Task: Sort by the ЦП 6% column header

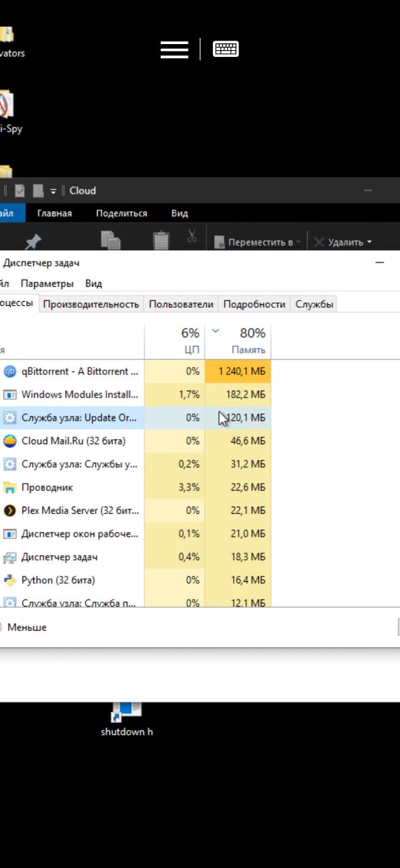Action: click(x=174, y=341)
